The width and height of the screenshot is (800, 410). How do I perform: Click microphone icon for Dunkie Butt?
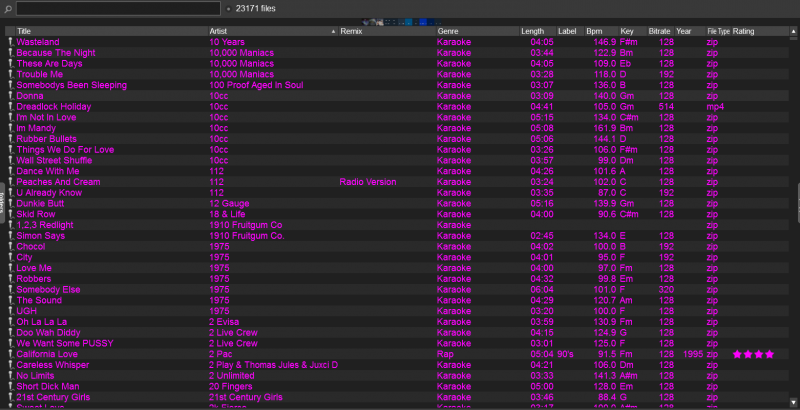point(10,203)
